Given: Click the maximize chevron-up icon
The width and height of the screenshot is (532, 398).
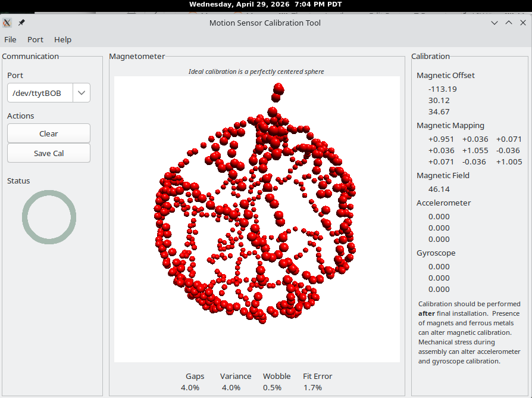Looking at the screenshot, I should tap(509, 23).
